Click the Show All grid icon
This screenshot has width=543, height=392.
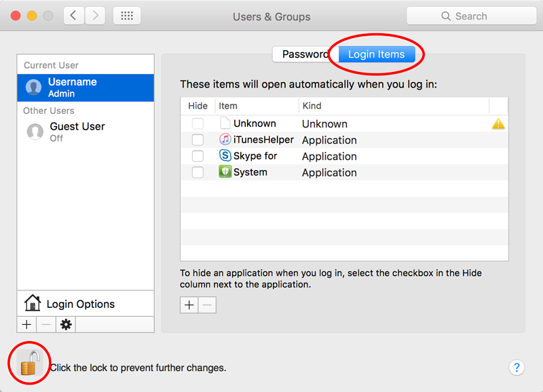pyautogui.click(x=127, y=16)
